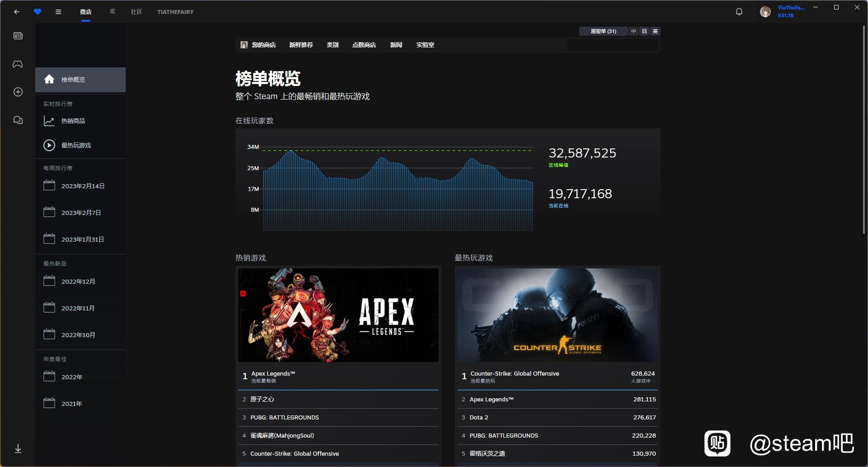The image size is (868, 467).
Task: Open the 新闻 menu item
Action: tap(396, 45)
